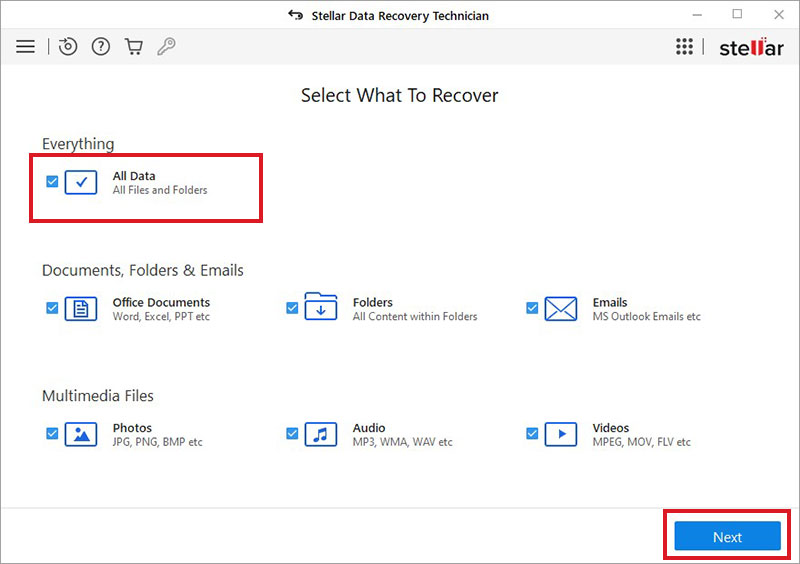Click the 'Audio' label text

(369, 428)
